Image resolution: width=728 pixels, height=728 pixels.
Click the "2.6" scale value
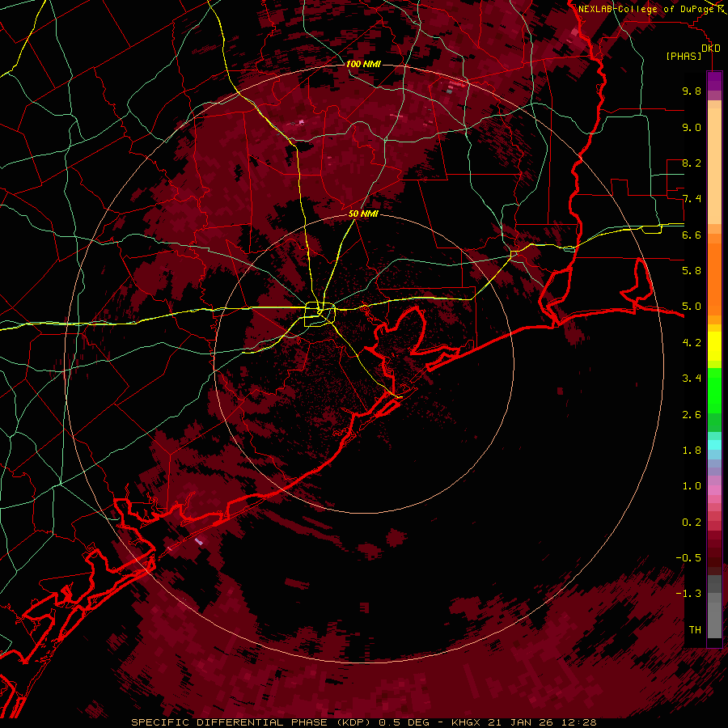click(692, 415)
